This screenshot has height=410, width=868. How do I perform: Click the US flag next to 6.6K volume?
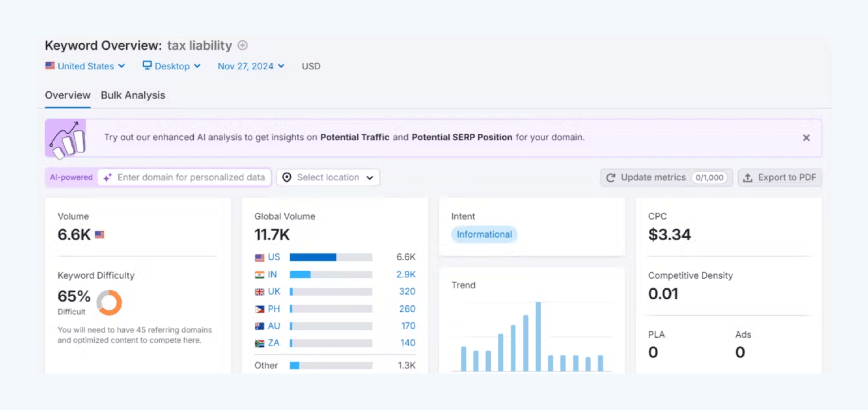click(99, 235)
